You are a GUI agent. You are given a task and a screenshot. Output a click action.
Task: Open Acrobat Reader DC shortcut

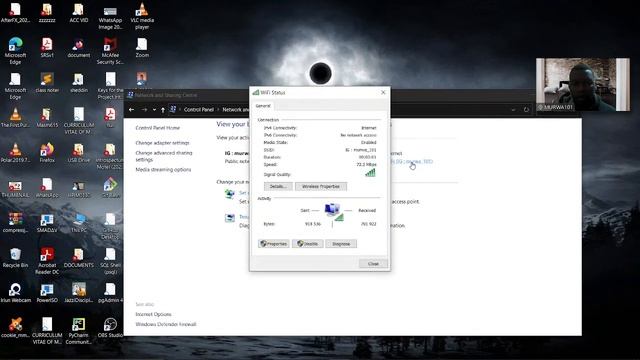[47, 262]
